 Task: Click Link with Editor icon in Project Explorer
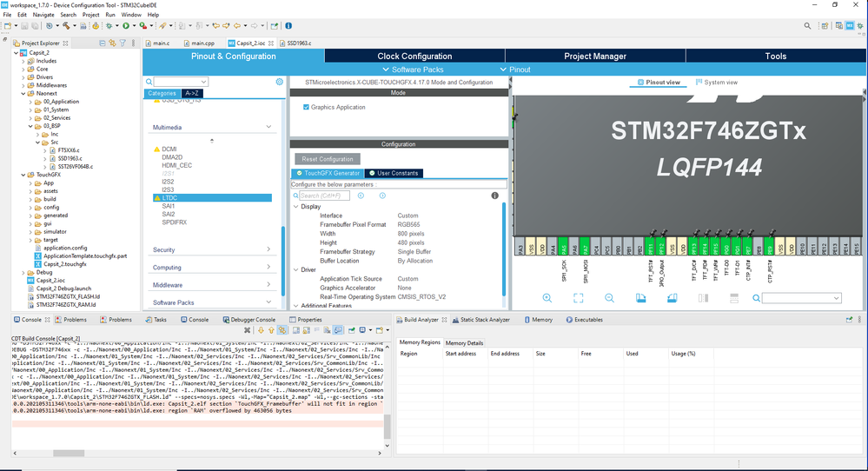point(112,43)
